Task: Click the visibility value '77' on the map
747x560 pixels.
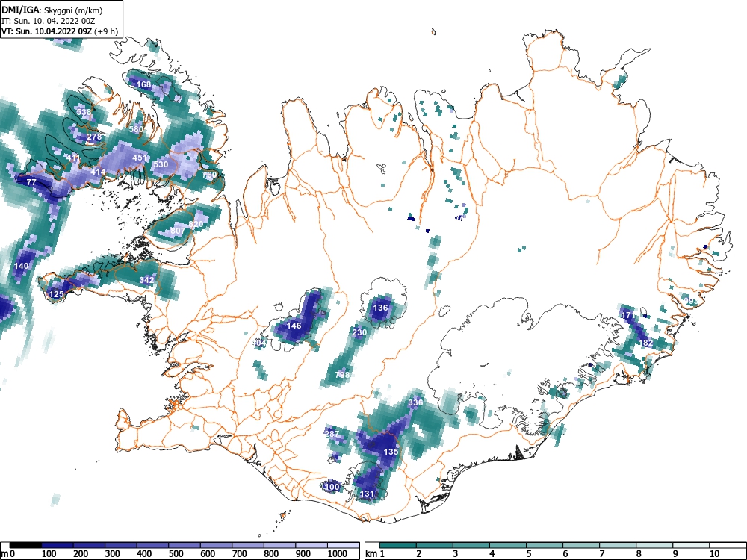Action: pyautogui.click(x=31, y=182)
